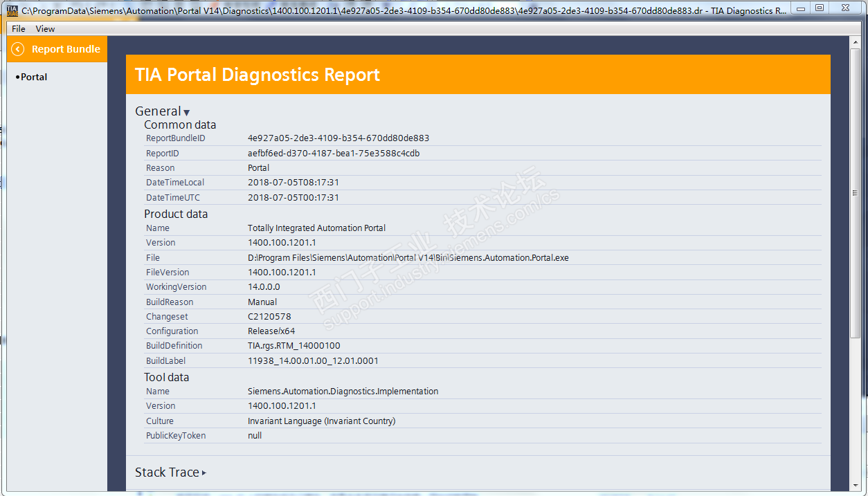The height and width of the screenshot is (496, 868).
Task: Click the Product data subheading
Action: 176,214
